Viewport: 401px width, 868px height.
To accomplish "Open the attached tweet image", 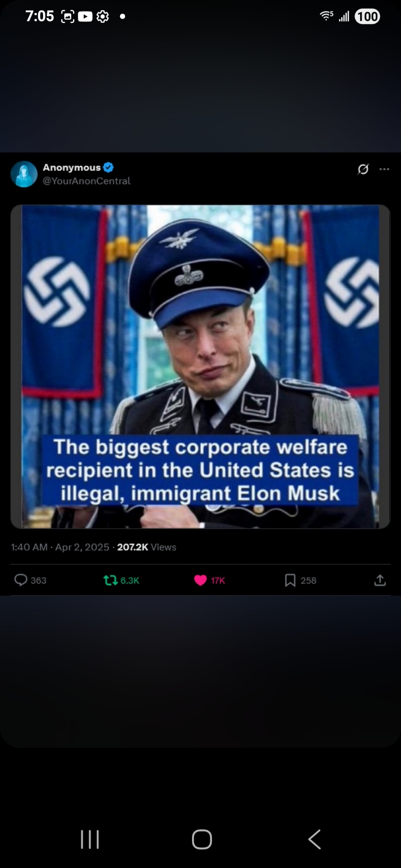I will click(x=200, y=366).
